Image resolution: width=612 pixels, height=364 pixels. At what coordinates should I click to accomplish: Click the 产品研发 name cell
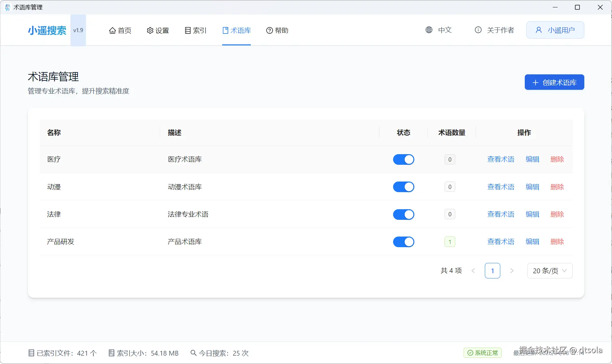(61, 242)
